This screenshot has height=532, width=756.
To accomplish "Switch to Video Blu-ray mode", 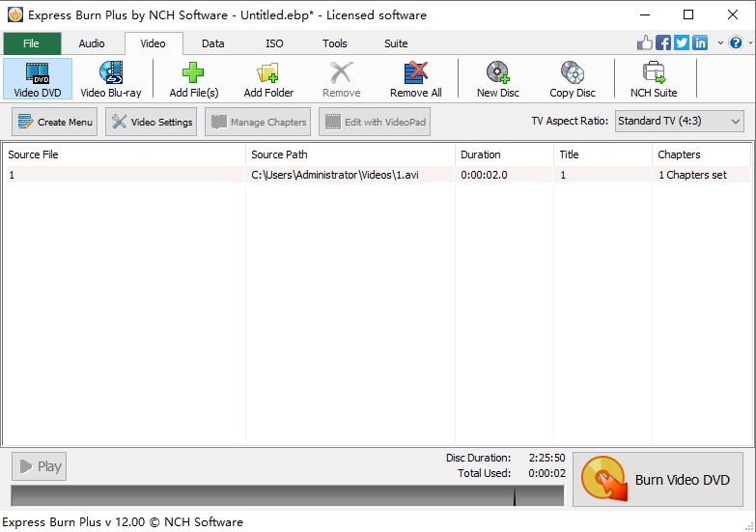I will tap(111, 79).
